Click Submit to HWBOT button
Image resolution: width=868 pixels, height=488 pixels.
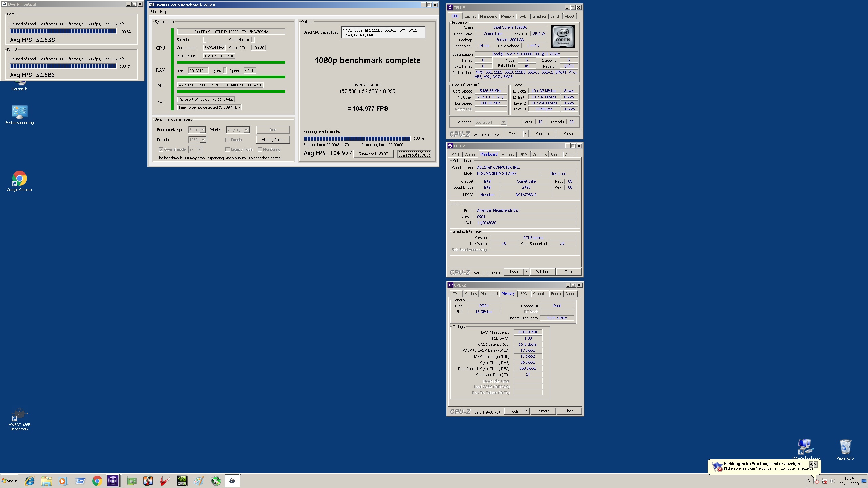click(x=373, y=154)
